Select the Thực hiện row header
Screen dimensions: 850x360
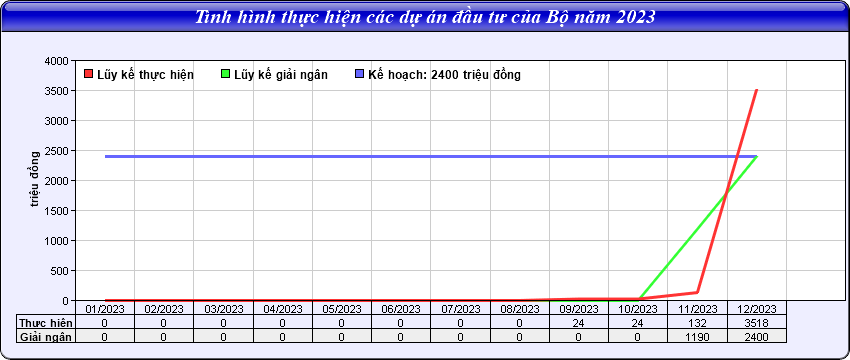click(x=46, y=323)
